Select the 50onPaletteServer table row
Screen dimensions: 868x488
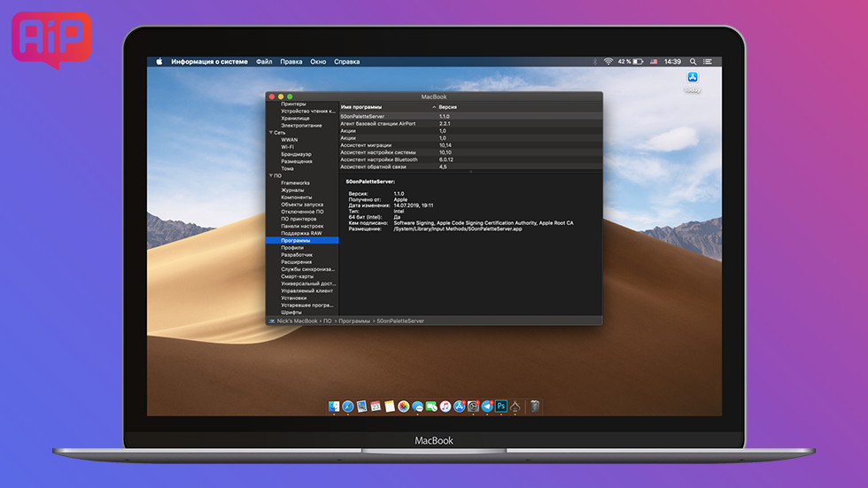(x=470, y=116)
